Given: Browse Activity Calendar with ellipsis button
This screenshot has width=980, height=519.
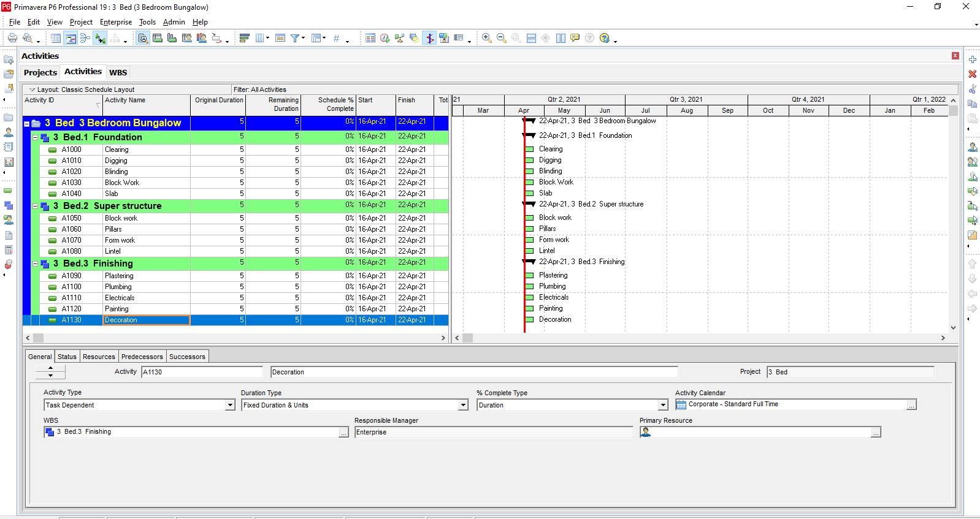Looking at the screenshot, I should (912, 405).
